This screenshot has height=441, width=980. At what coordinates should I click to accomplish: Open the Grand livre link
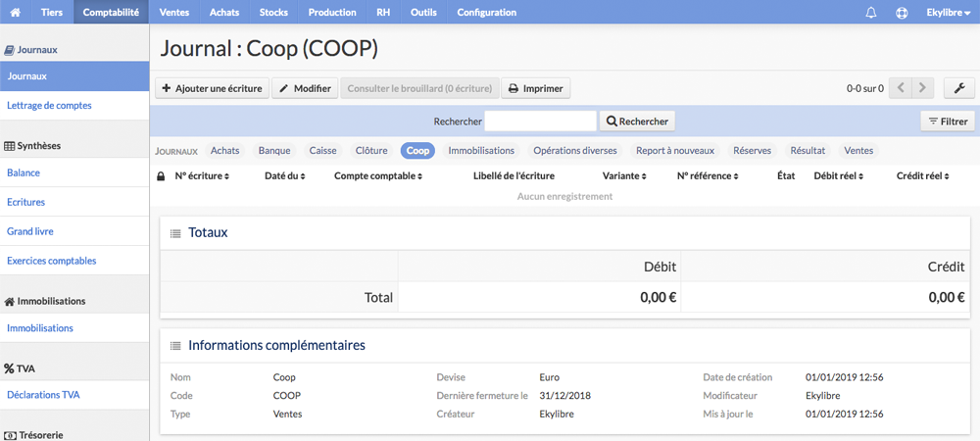74,231
